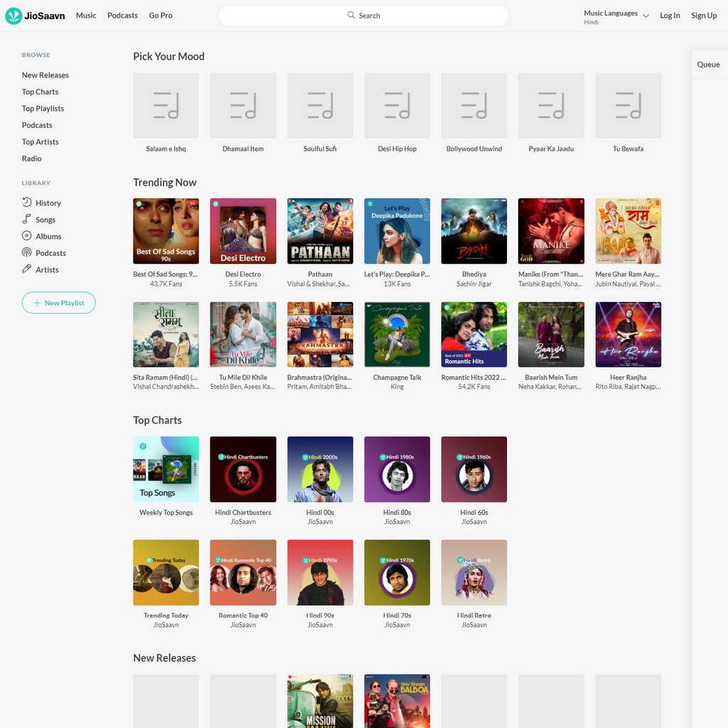The height and width of the screenshot is (728, 728).
Task: Open Salaam e Ishq mood playlist icon
Action: [x=166, y=105]
